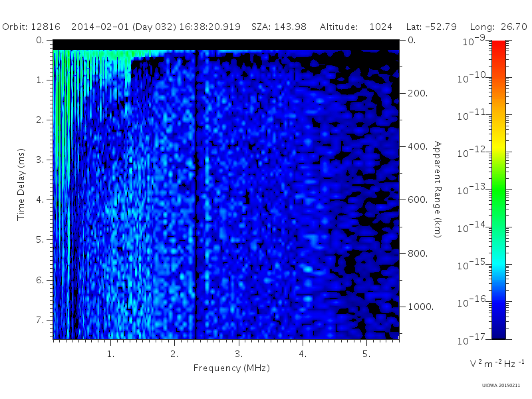Click the Lat: -52.79 label
Image resolution: width=532 pixels, height=399 pixels.
click(x=431, y=27)
